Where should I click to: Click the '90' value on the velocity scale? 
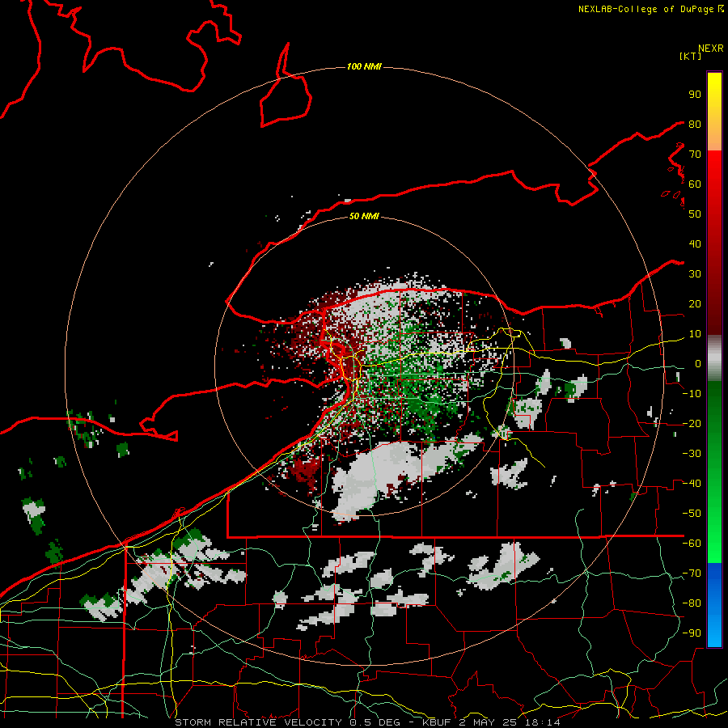click(695, 95)
